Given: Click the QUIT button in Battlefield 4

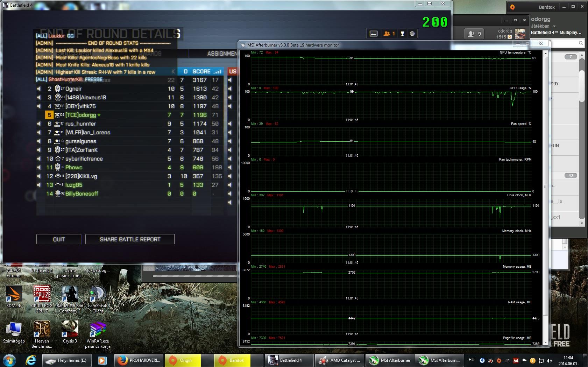Looking at the screenshot, I should click(59, 239).
